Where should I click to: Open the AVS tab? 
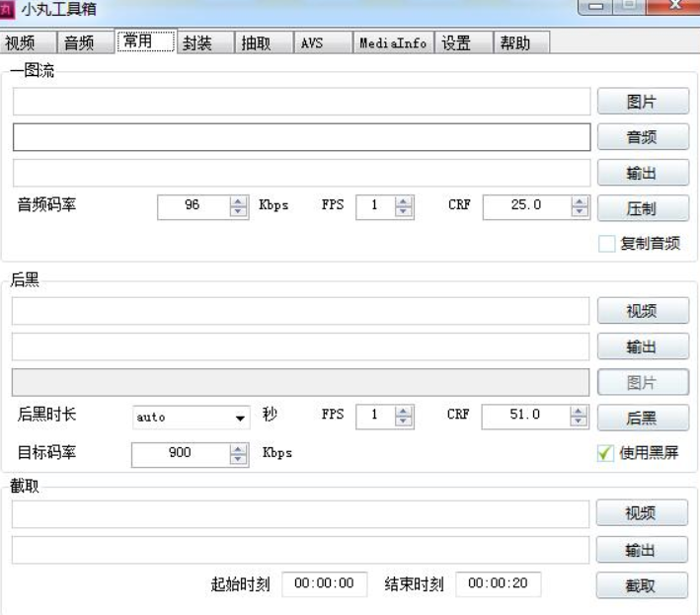click(324, 42)
